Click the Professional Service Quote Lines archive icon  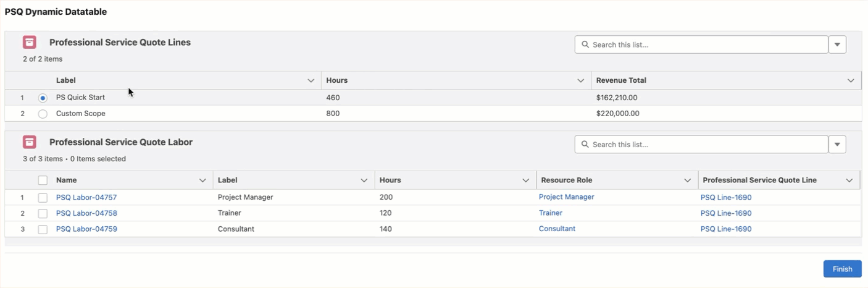coord(30,42)
